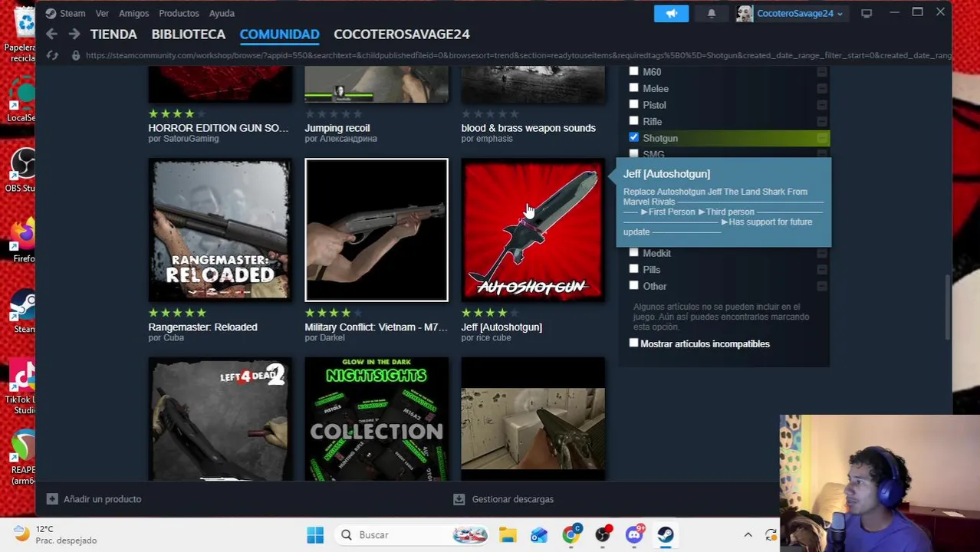The width and height of the screenshot is (980, 552).
Task: Open Military Conflict: Vietnam item link
Action: [x=376, y=327]
